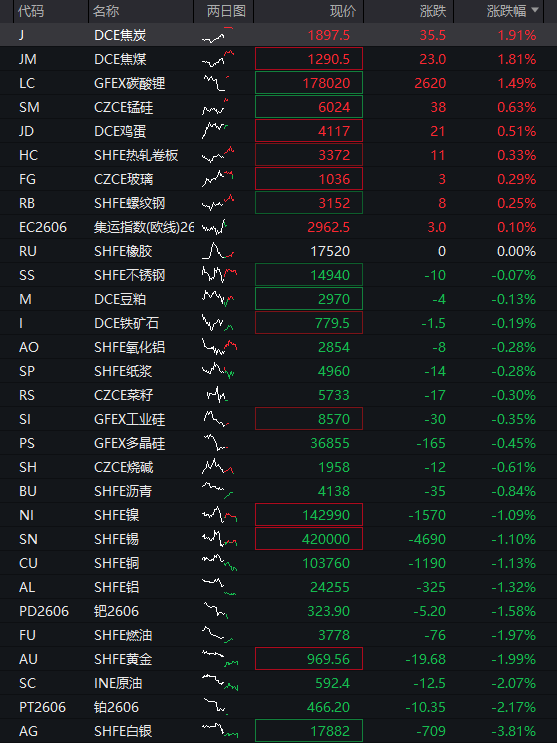
Task: View the SHFE白银 sparkline chart
Action: point(219,731)
